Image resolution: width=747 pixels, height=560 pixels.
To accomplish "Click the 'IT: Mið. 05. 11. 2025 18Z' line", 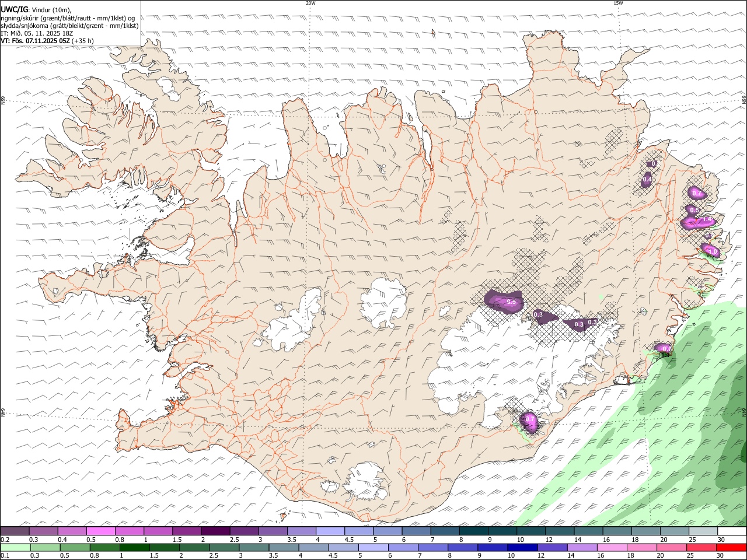I will 36,33.
